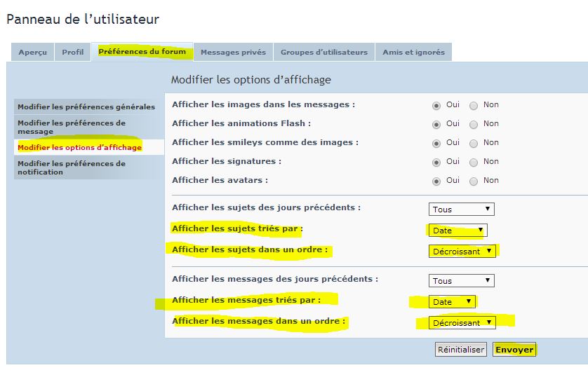Select Non for Afficher les images

[x=474, y=105]
